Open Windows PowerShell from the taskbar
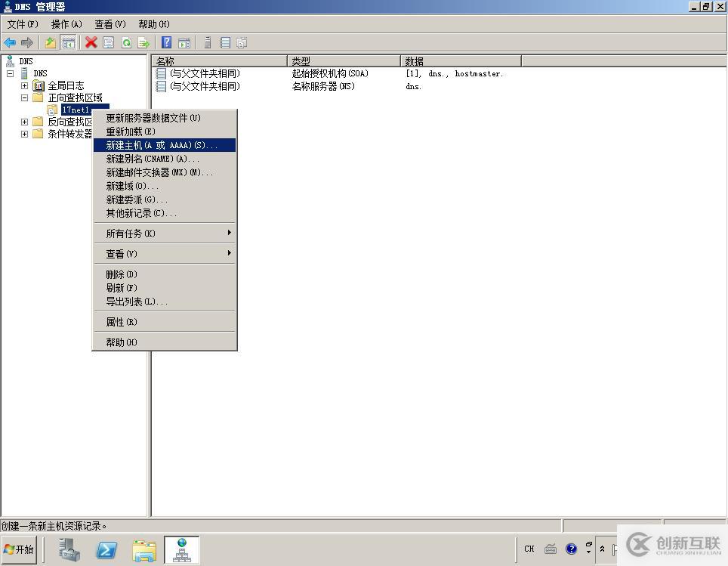Screen dimensions: 728x566 click(x=106, y=550)
